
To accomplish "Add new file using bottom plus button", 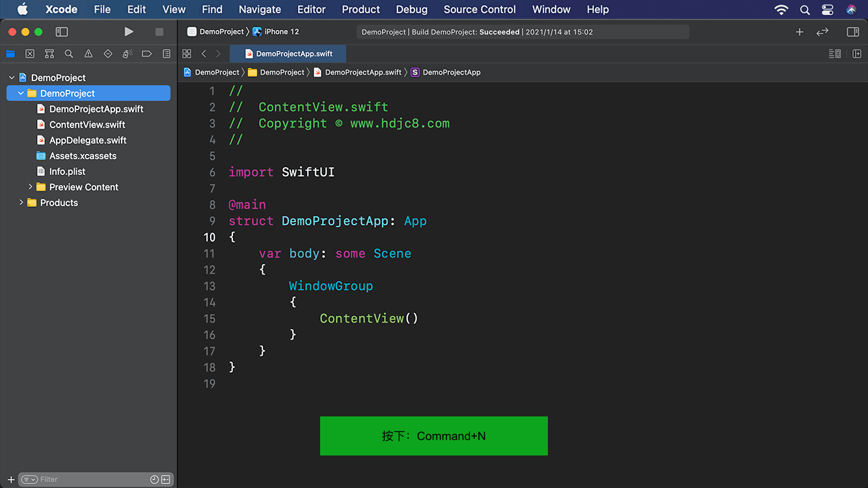I will pos(11,480).
